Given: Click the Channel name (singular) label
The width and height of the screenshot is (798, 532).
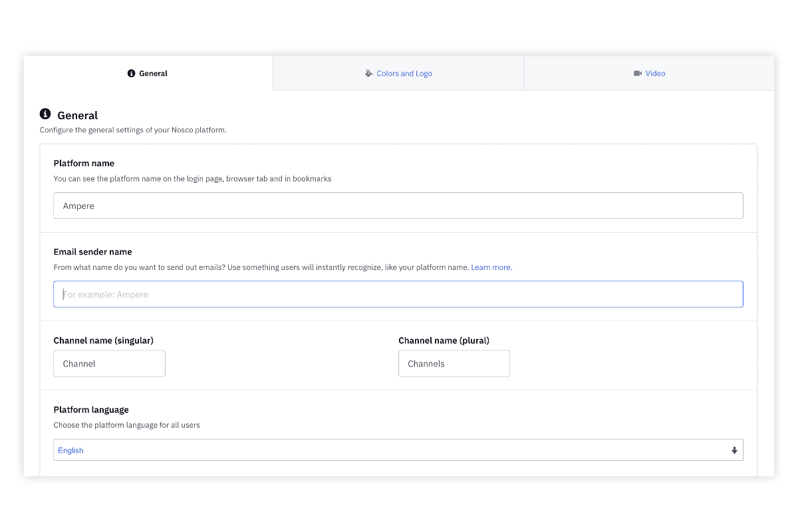Looking at the screenshot, I should click(x=103, y=340).
